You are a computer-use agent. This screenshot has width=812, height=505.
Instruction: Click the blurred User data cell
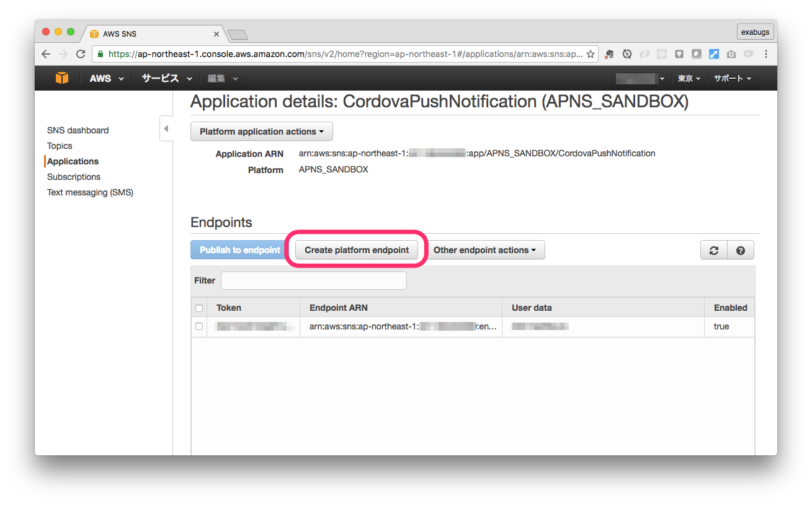coord(604,326)
